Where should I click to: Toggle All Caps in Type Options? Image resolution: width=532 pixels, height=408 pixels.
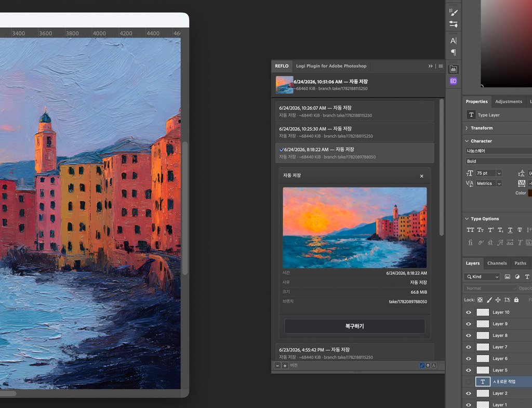coord(470,230)
